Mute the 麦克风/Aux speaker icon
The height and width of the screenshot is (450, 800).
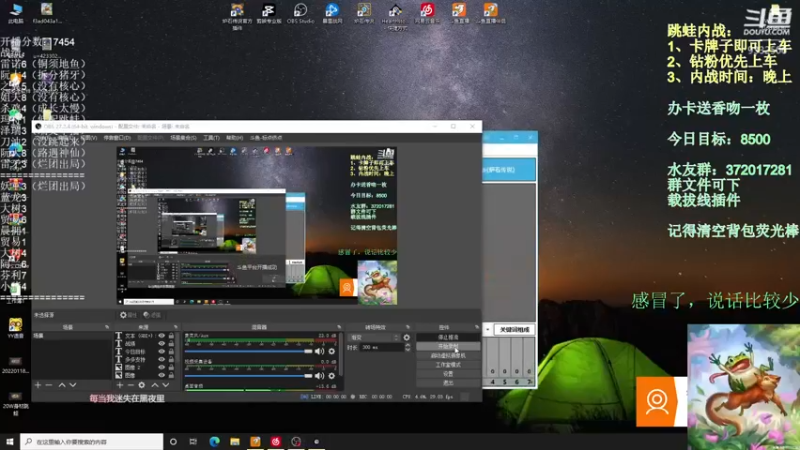[x=319, y=351]
